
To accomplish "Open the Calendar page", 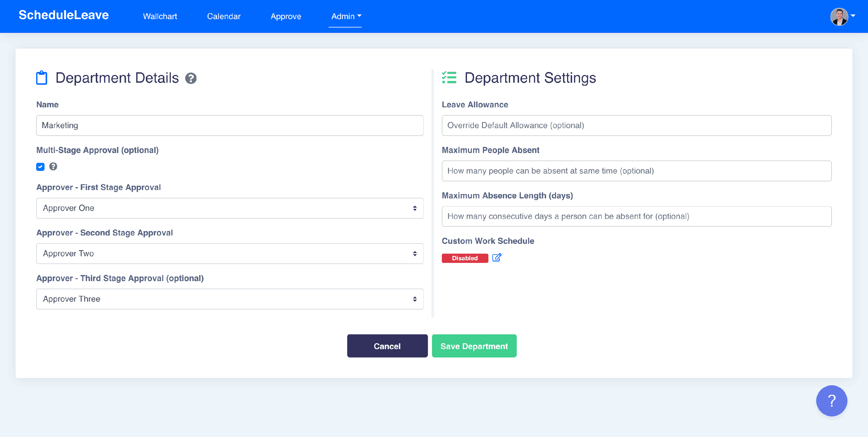I will pyautogui.click(x=223, y=16).
